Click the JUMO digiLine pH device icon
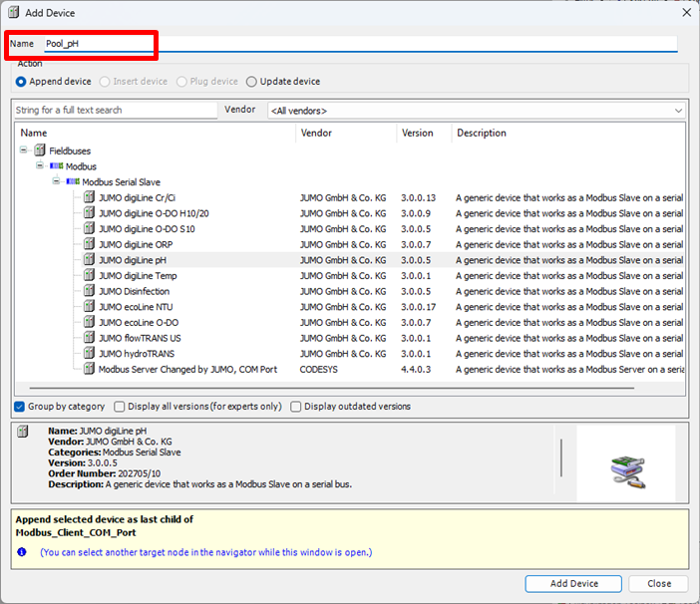Screen dimensions: 700x604 click(x=90, y=259)
